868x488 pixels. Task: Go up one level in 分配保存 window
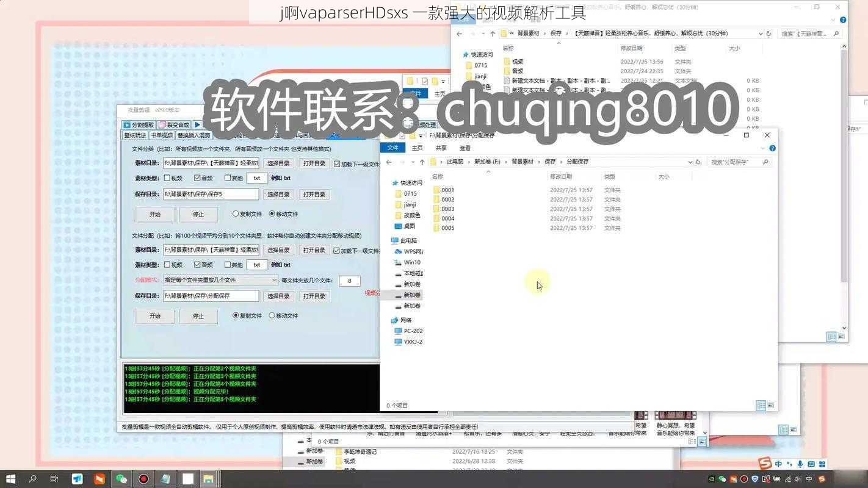422,162
